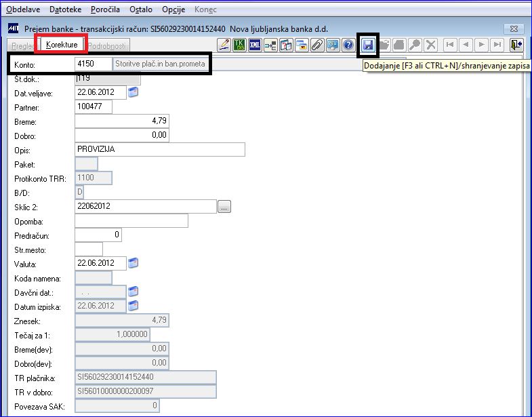Click the save record floppy disk icon
Screen dimensions: 532x417
368,45
